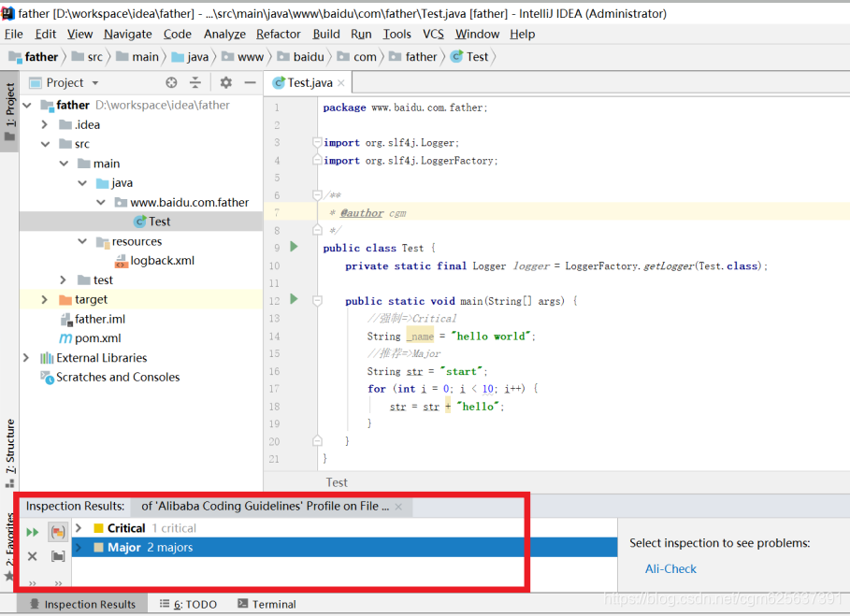Expand the .idea folder
The image size is (850, 616).
[x=45, y=124]
